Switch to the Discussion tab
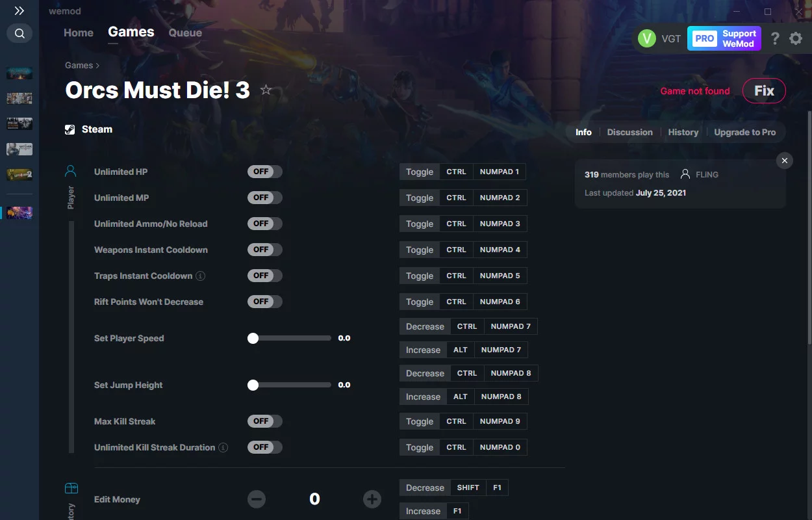812x520 pixels. 629,132
